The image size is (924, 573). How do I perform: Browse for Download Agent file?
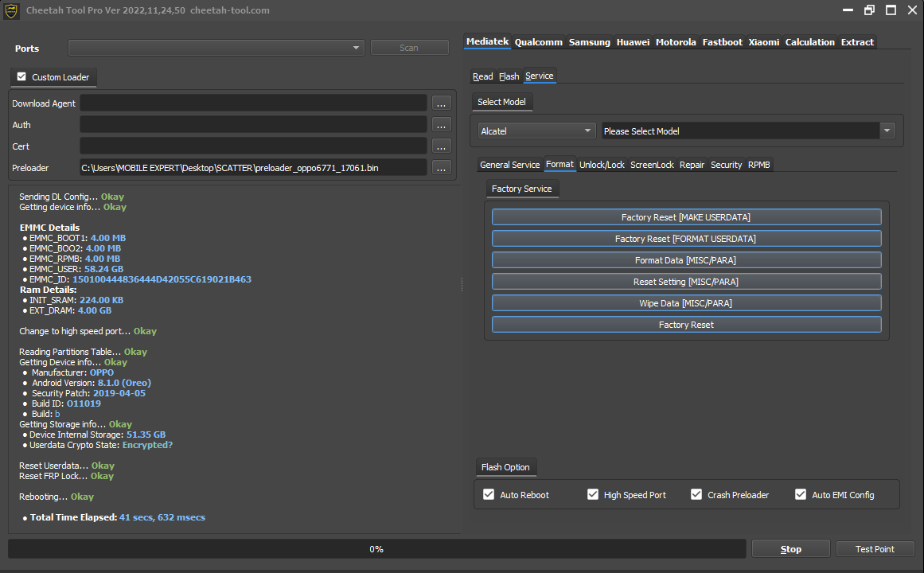442,103
